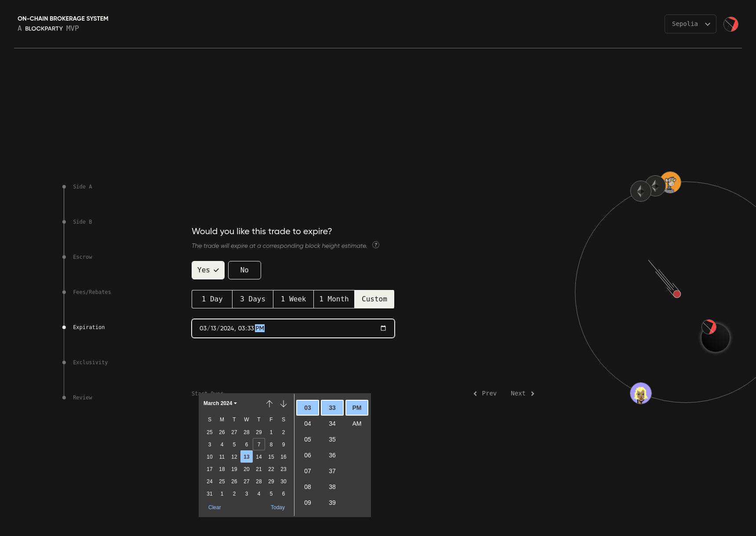Select the 1 Week duration tab
Viewport: 756px width, 536px height.
point(293,299)
